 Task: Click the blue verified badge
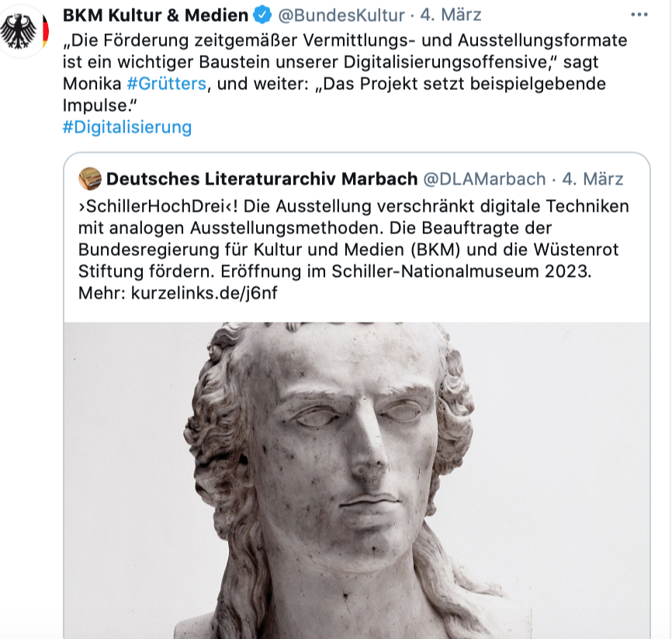pos(262,15)
